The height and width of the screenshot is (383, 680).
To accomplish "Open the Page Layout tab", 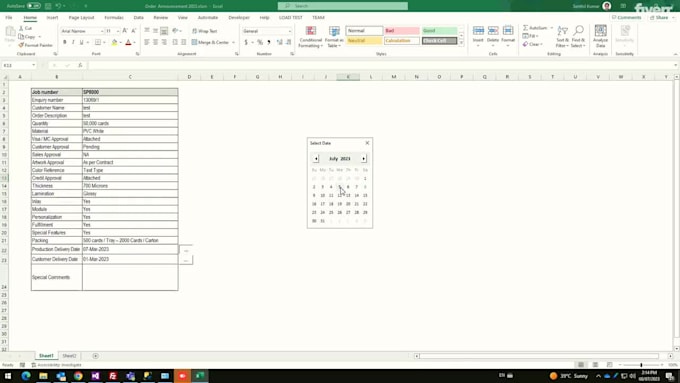I will (82, 18).
